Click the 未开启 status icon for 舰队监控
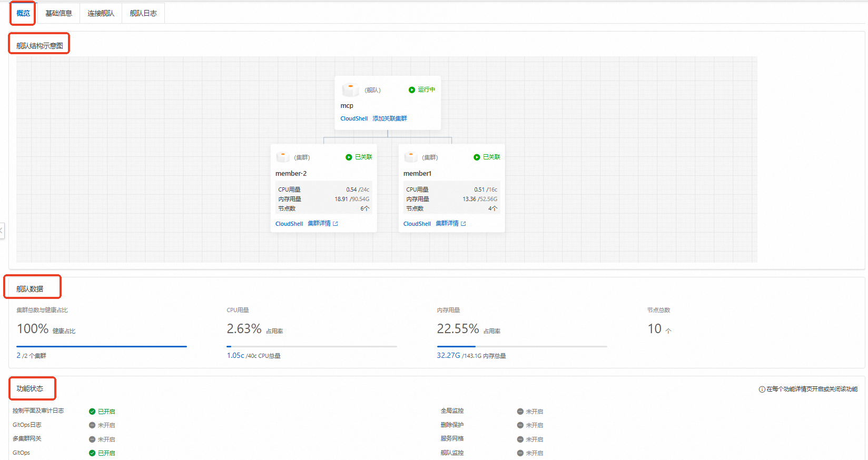 point(520,453)
